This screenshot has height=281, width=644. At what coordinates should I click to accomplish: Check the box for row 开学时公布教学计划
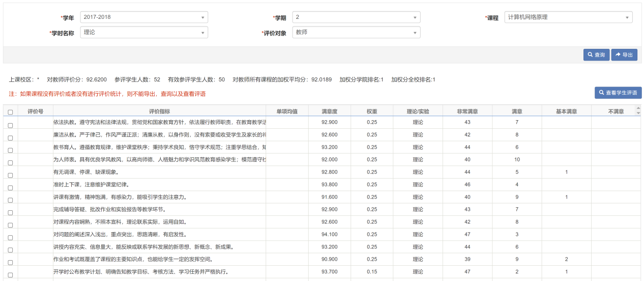tap(10, 275)
